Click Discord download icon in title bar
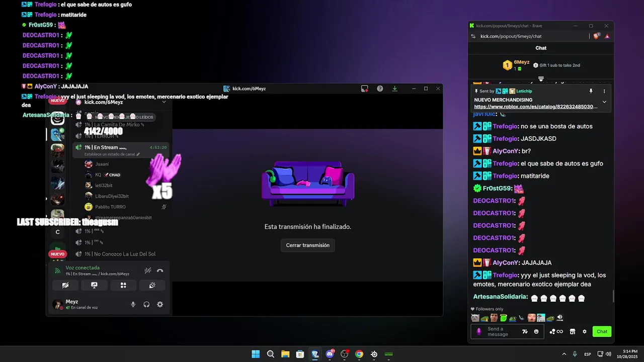Image resolution: width=644 pixels, height=362 pixels. click(394, 88)
